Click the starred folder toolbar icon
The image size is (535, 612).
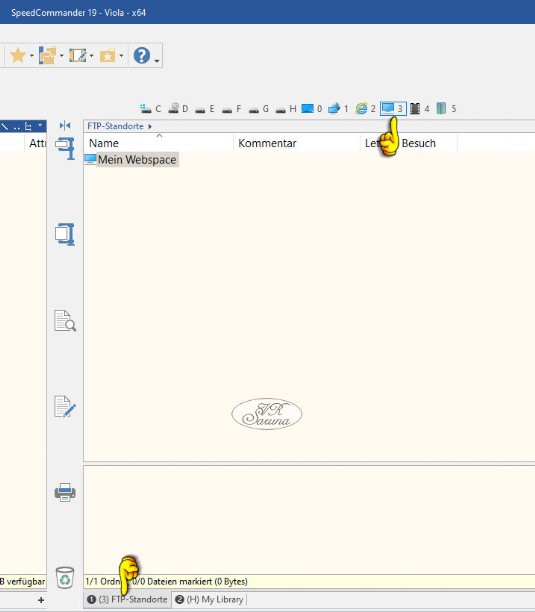108,56
